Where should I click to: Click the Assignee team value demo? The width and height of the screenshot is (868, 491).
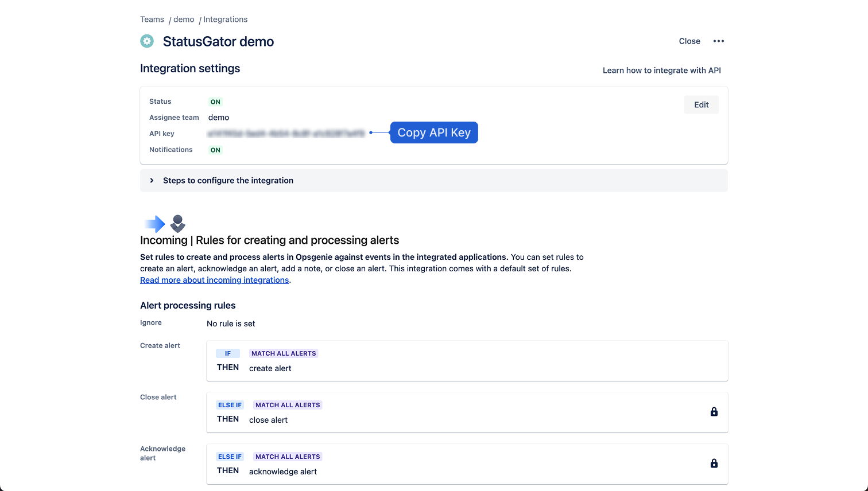(x=219, y=118)
